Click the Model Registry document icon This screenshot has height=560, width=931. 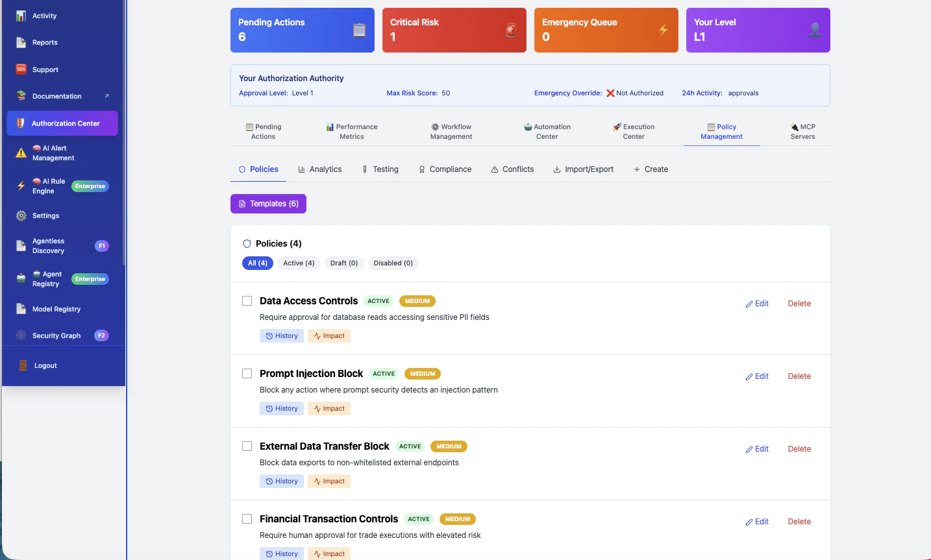tap(21, 309)
